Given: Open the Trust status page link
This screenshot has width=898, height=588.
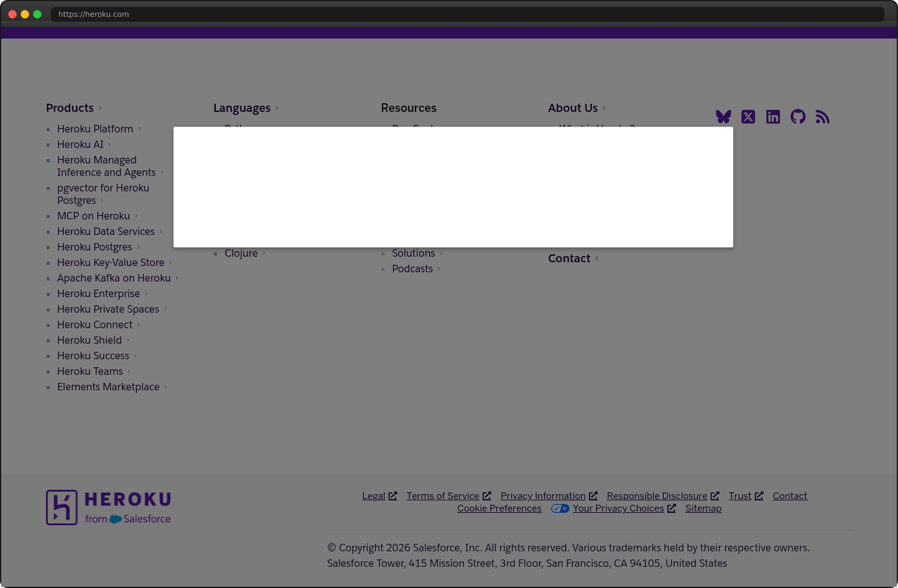Looking at the screenshot, I should (739, 495).
